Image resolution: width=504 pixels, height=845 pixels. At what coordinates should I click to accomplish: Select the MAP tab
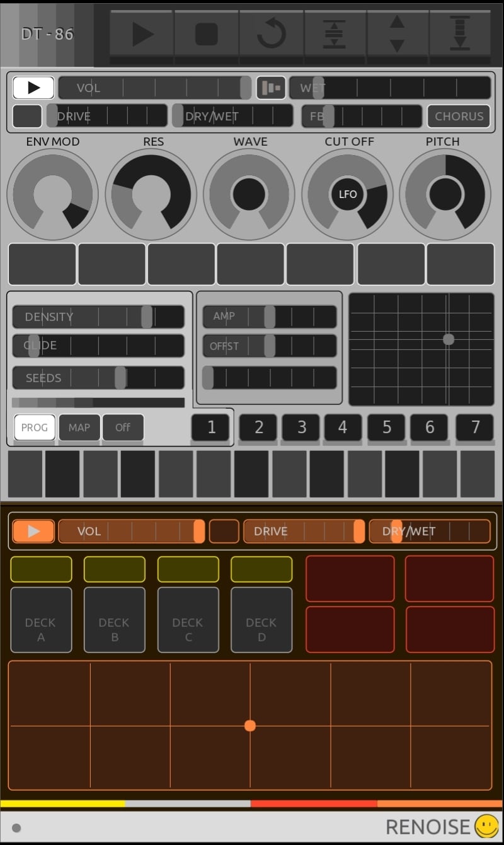(x=79, y=427)
